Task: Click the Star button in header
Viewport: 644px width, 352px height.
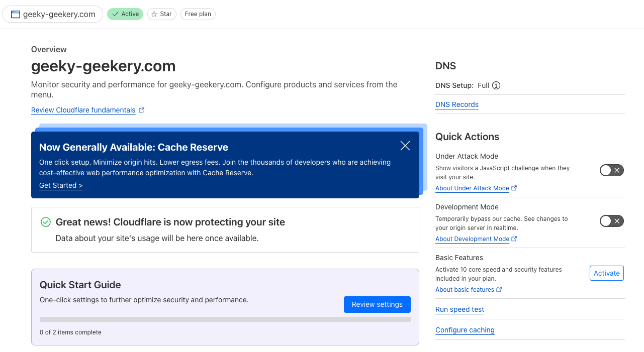Action: click(161, 14)
